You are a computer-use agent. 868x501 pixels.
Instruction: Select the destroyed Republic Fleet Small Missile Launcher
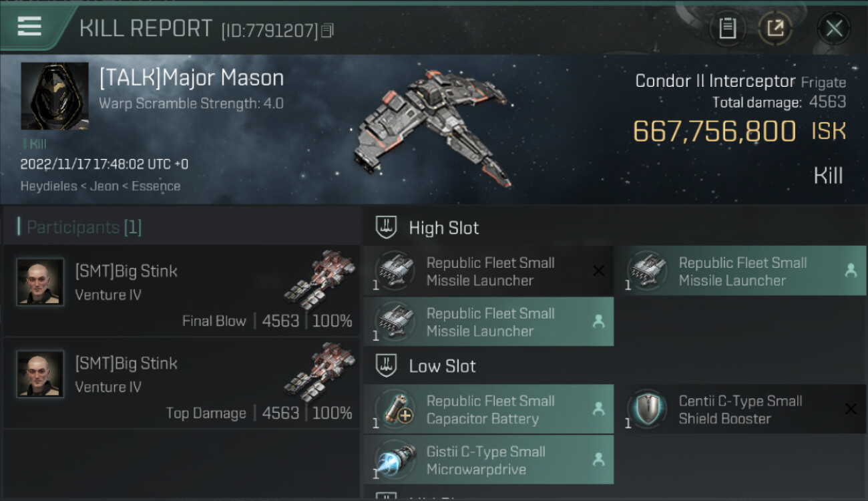[489, 271]
